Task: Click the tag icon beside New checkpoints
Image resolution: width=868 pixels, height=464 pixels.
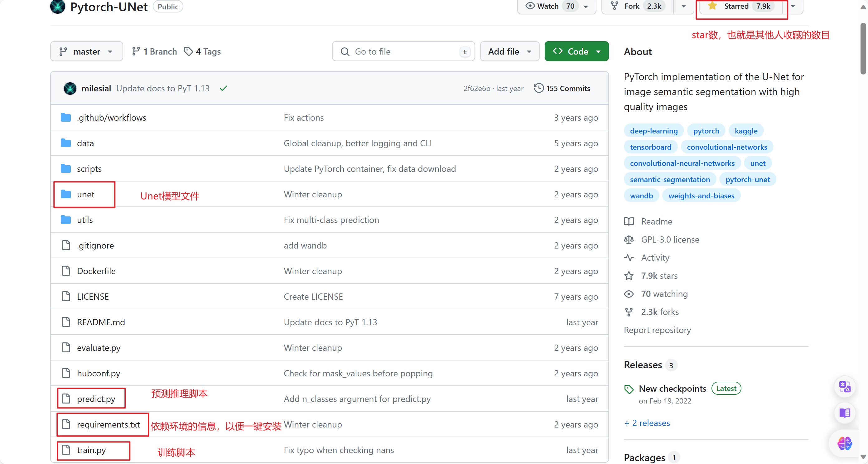Action: [x=629, y=389]
